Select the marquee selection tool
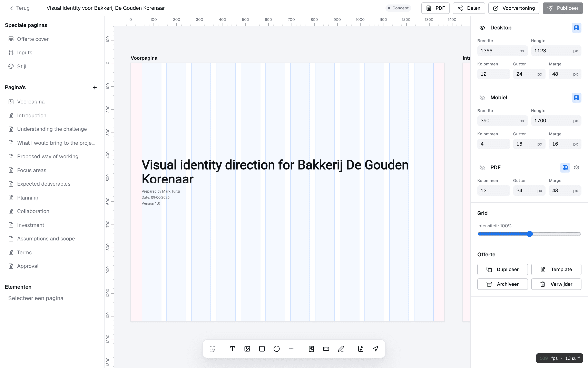Image resolution: width=588 pixels, height=368 pixels. point(213,349)
